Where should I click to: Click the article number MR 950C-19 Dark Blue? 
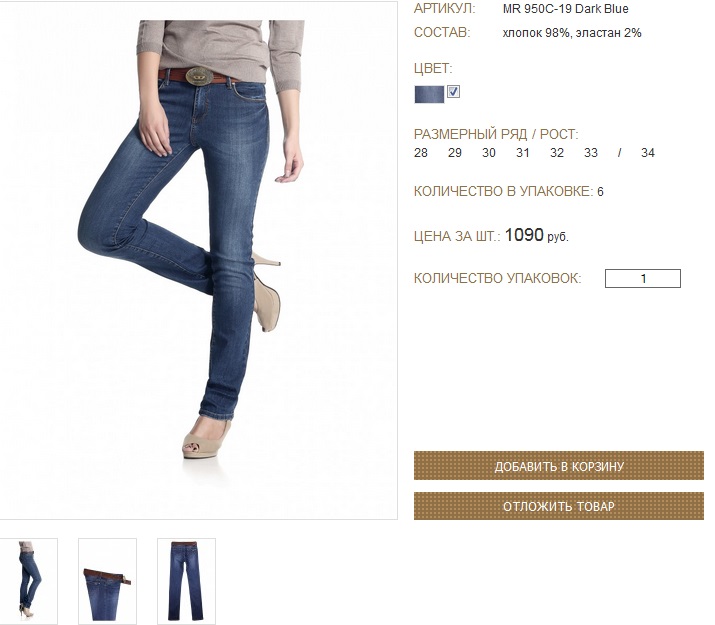(565, 9)
